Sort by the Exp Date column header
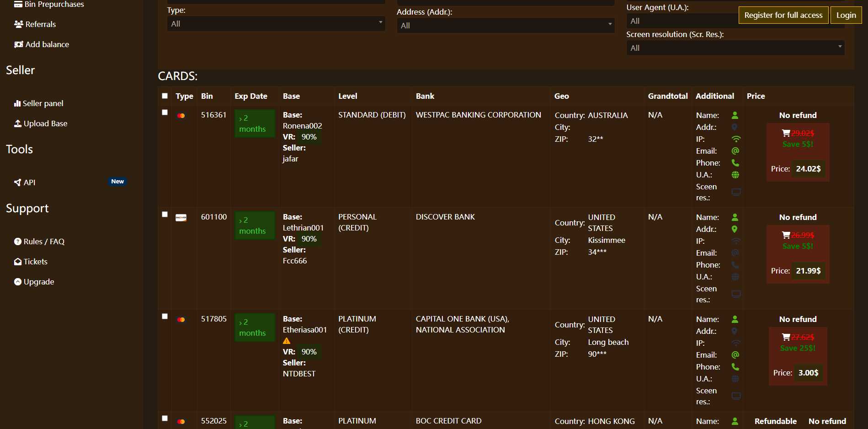The image size is (868, 429). pyautogui.click(x=251, y=96)
